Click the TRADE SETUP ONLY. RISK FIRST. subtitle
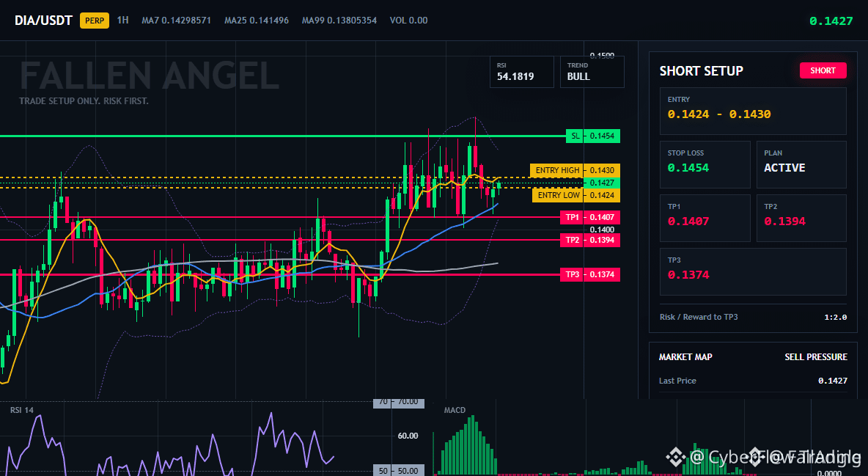This screenshot has height=476, width=868. [84, 101]
